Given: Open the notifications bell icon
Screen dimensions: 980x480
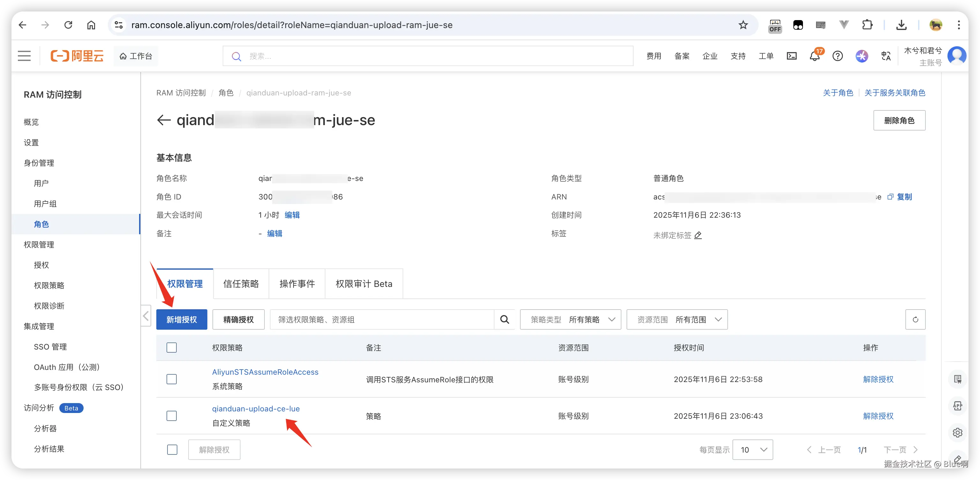Looking at the screenshot, I should pos(814,56).
